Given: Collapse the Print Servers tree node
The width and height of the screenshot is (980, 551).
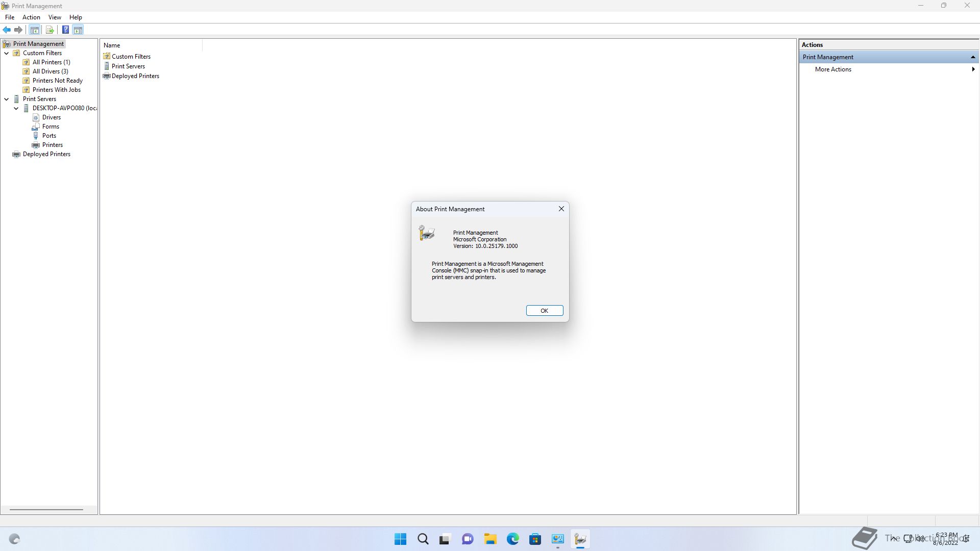Looking at the screenshot, I should pos(7,99).
